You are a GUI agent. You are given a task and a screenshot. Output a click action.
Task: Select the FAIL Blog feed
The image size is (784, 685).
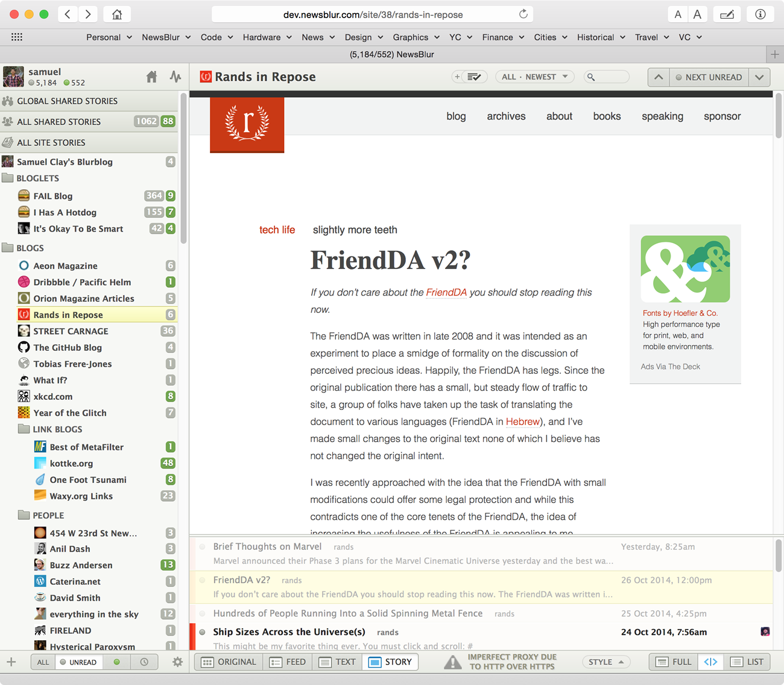click(96, 196)
